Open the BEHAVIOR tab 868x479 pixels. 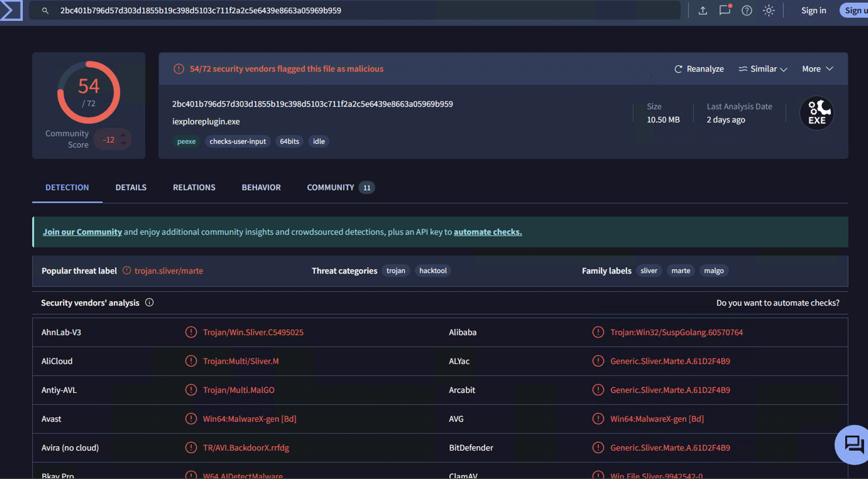[x=261, y=187]
